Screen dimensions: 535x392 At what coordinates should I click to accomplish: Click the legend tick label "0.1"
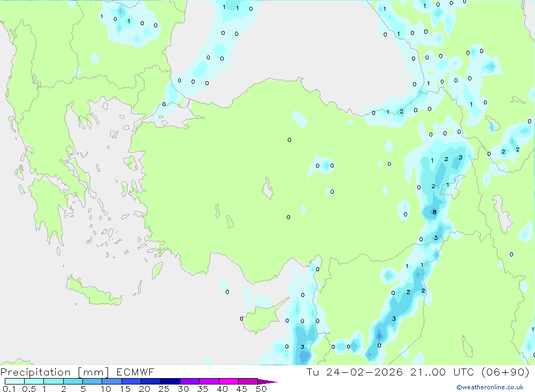(9, 389)
